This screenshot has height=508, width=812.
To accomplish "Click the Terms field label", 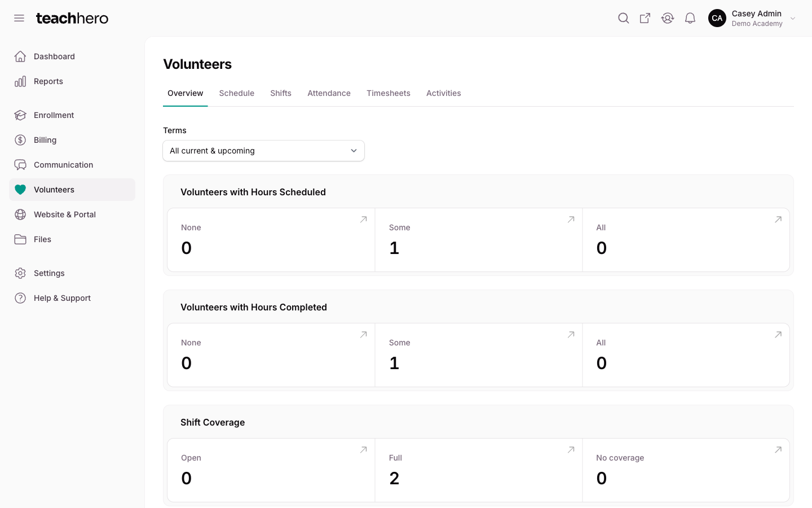I will (175, 130).
